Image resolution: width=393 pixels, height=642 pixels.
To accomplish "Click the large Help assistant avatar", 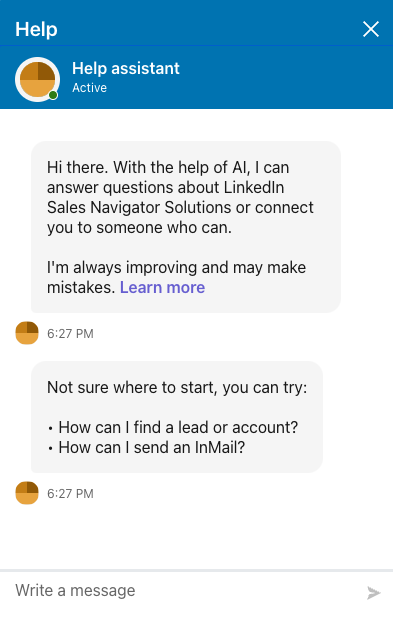I will point(37,79).
